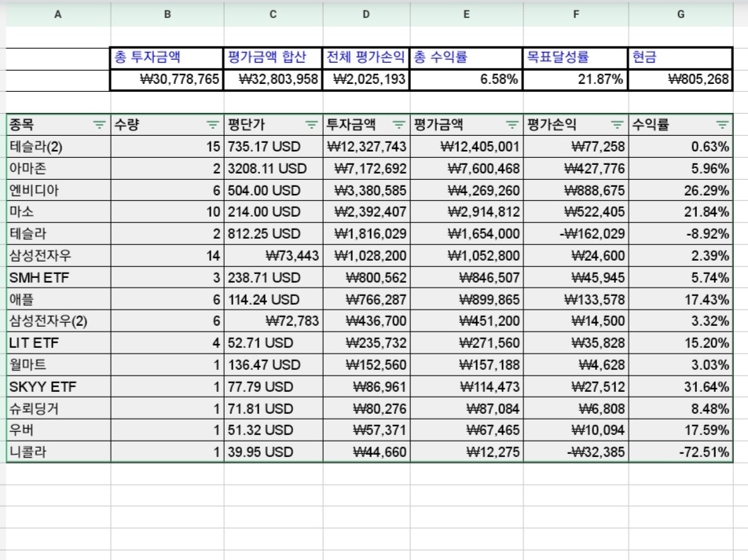This screenshot has width=748, height=560.
Task: Click the 테슬라(2) stock name cell
Action: (x=59, y=147)
